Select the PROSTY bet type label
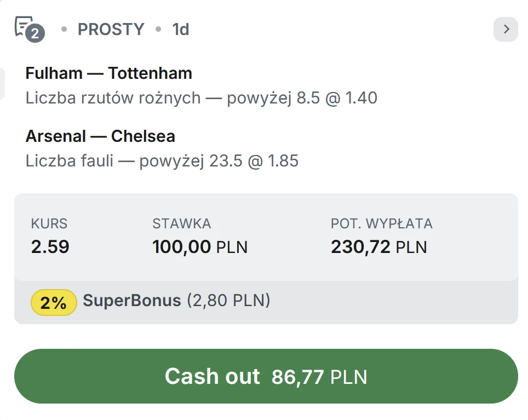 click(x=111, y=29)
